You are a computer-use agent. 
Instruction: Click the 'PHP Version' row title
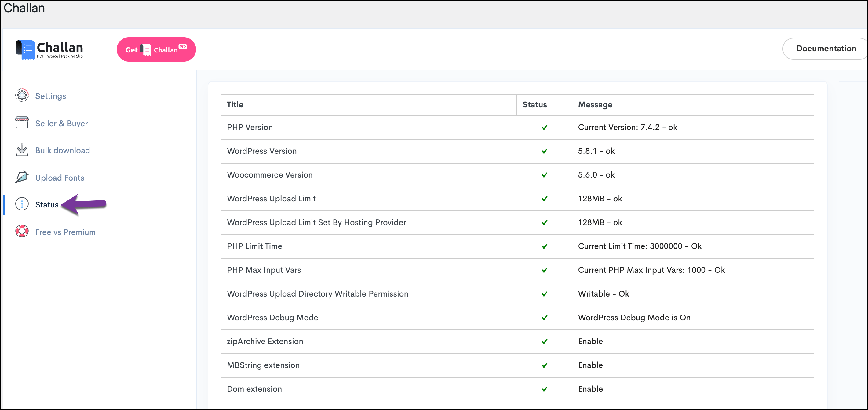[250, 127]
